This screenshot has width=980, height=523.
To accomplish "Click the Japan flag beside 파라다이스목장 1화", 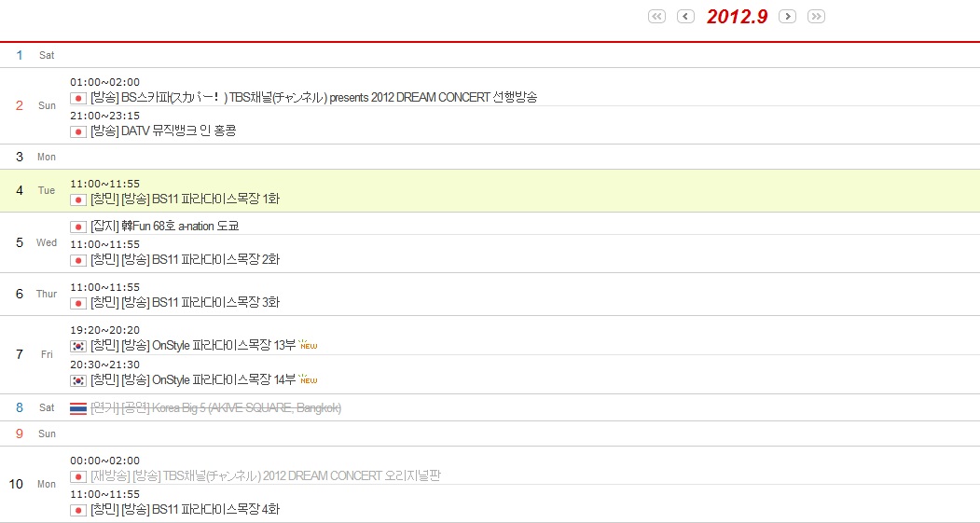I will pos(78,200).
